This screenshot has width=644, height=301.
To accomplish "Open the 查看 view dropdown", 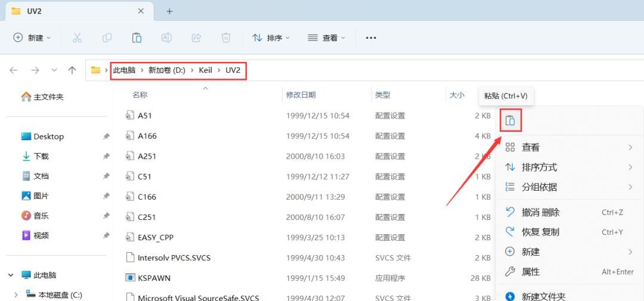I will point(327,38).
